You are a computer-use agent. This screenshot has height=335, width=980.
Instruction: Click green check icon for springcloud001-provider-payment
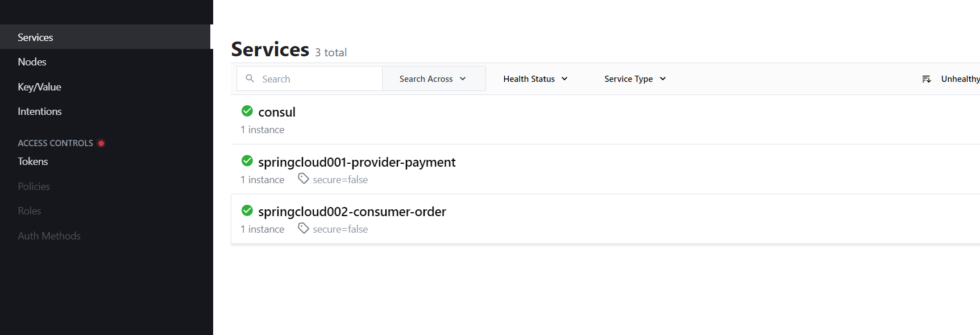(x=247, y=161)
